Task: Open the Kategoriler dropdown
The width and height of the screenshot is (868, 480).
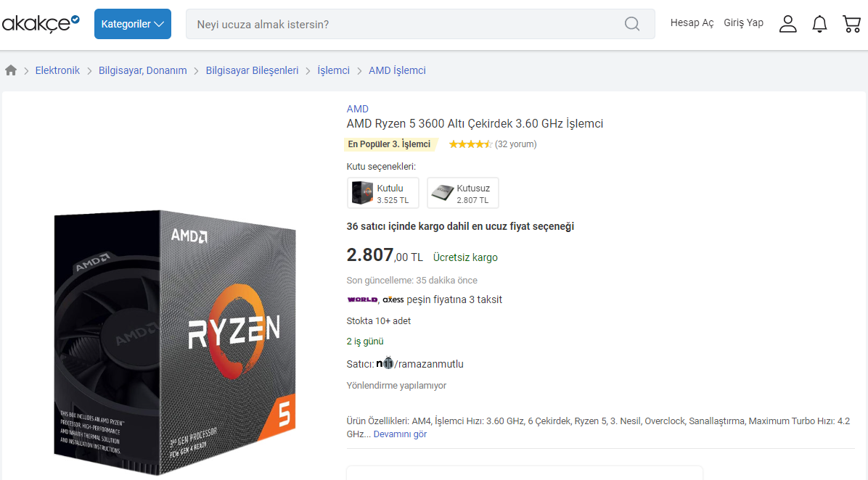Action: click(x=132, y=24)
